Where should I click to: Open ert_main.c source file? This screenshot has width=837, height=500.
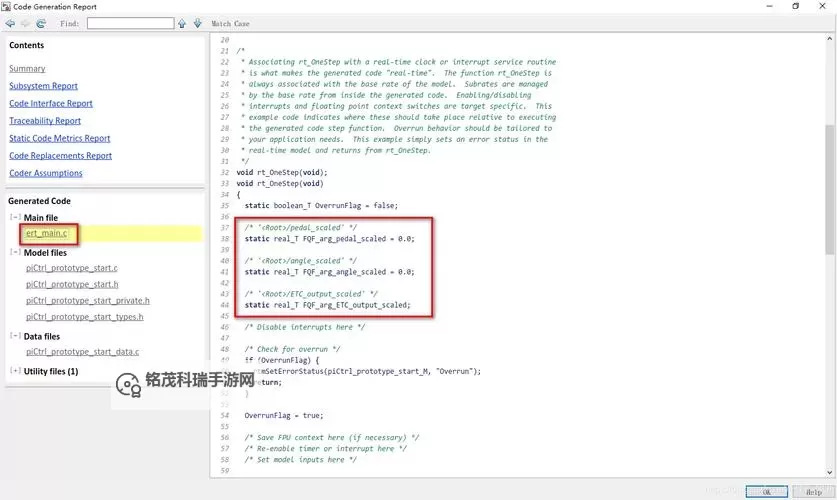(x=47, y=234)
